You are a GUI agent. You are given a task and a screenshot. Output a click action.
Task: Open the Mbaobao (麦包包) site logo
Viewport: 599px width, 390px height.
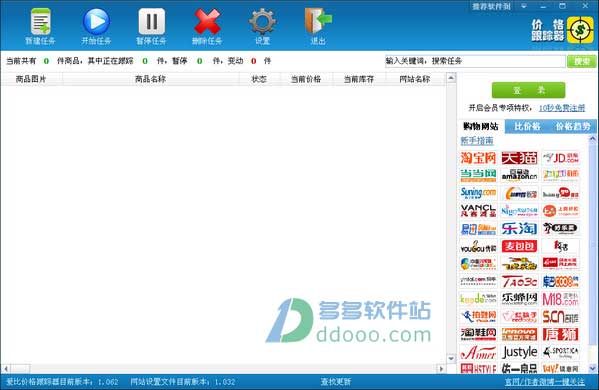pos(519,246)
